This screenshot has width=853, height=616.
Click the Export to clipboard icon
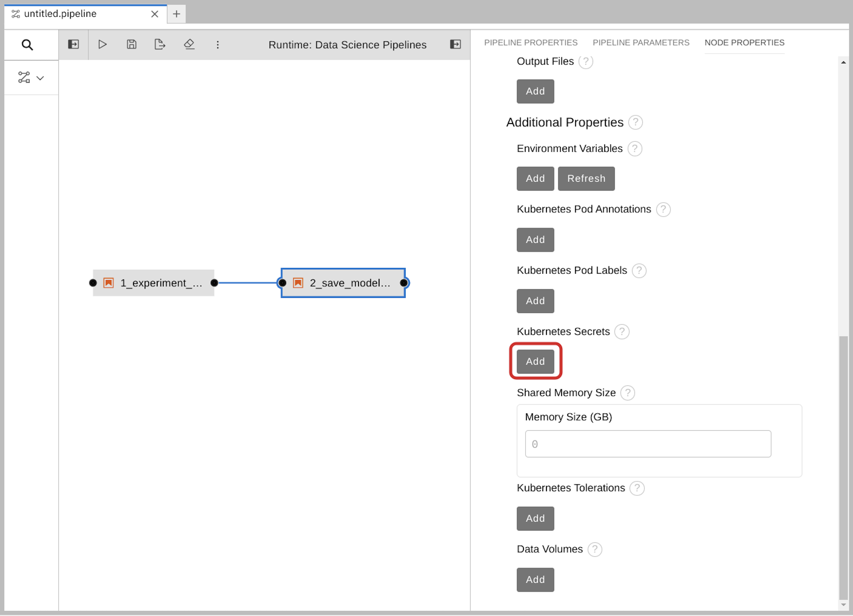pyautogui.click(x=161, y=44)
